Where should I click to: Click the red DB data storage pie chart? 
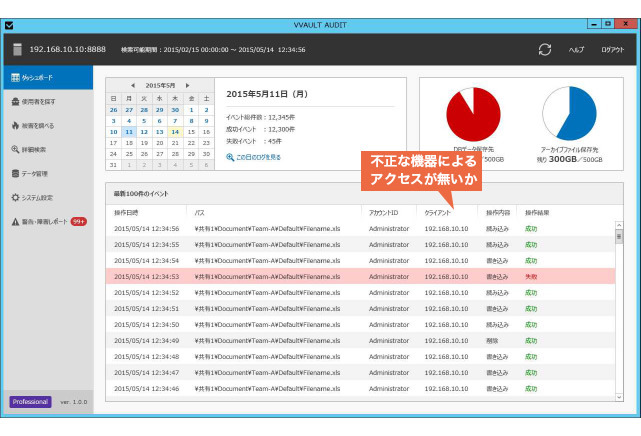[473, 114]
